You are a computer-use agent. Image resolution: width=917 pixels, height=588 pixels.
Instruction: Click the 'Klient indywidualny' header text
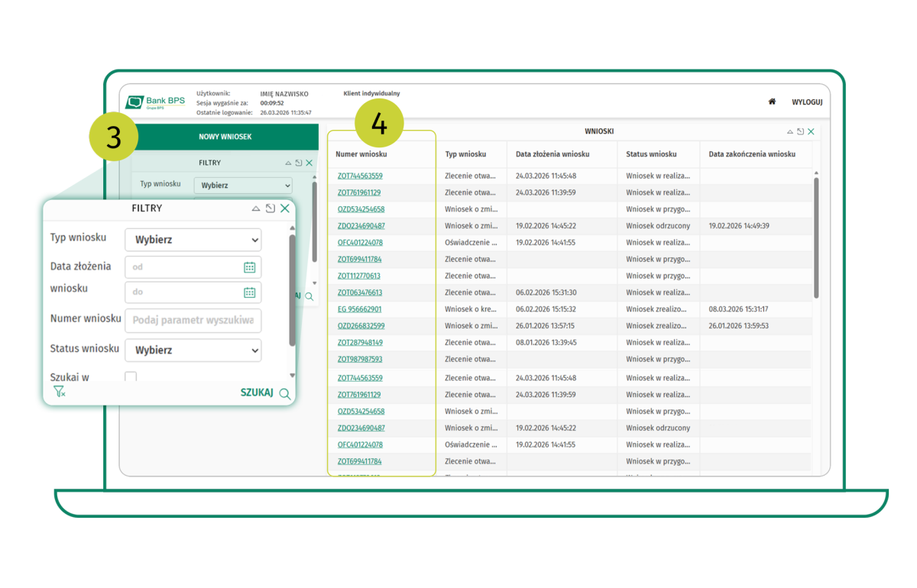[x=371, y=93]
